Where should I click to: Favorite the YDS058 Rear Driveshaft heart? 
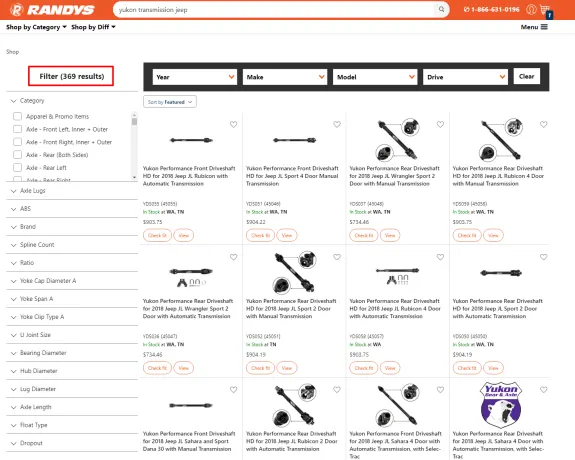coord(440,257)
